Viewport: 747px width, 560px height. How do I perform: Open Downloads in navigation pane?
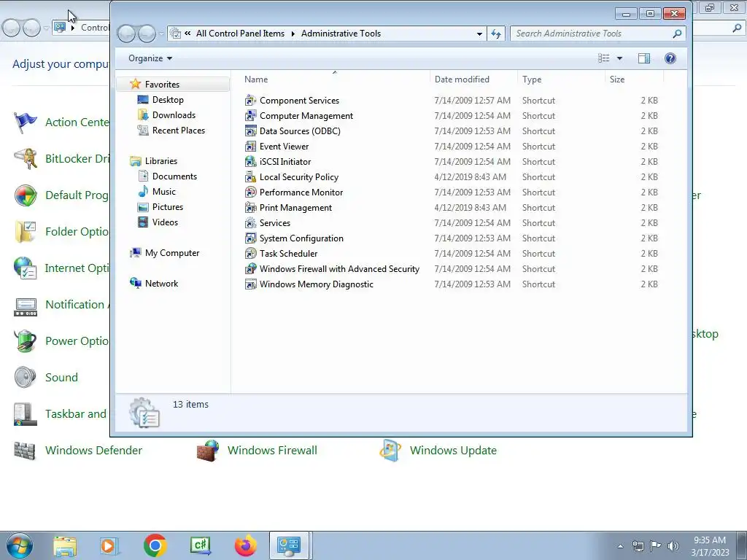click(x=174, y=114)
